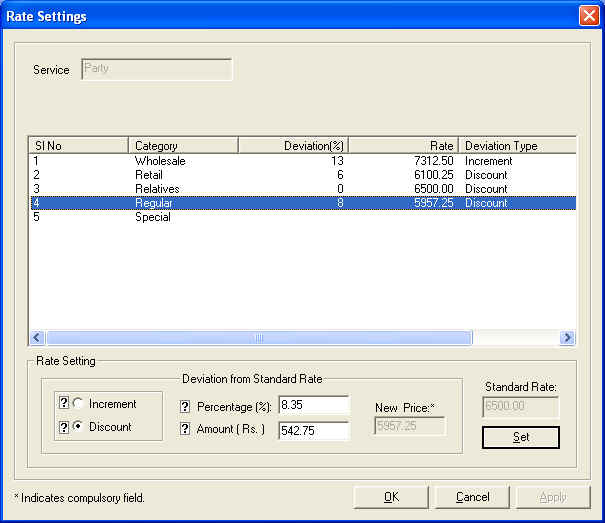Viewport: 605px width, 523px height.
Task: Click deviation value 6 in Retail row
Action: (340, 175)
